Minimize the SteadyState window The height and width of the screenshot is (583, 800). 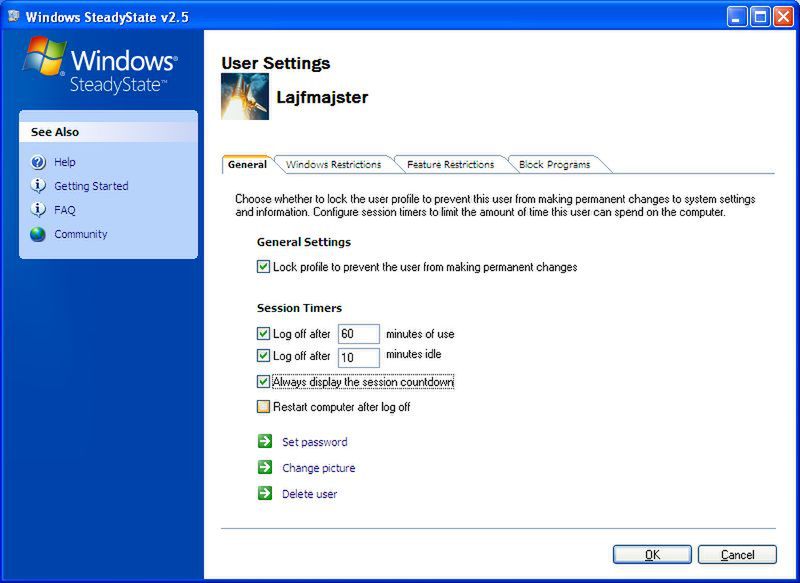click(x=736, y=17)
